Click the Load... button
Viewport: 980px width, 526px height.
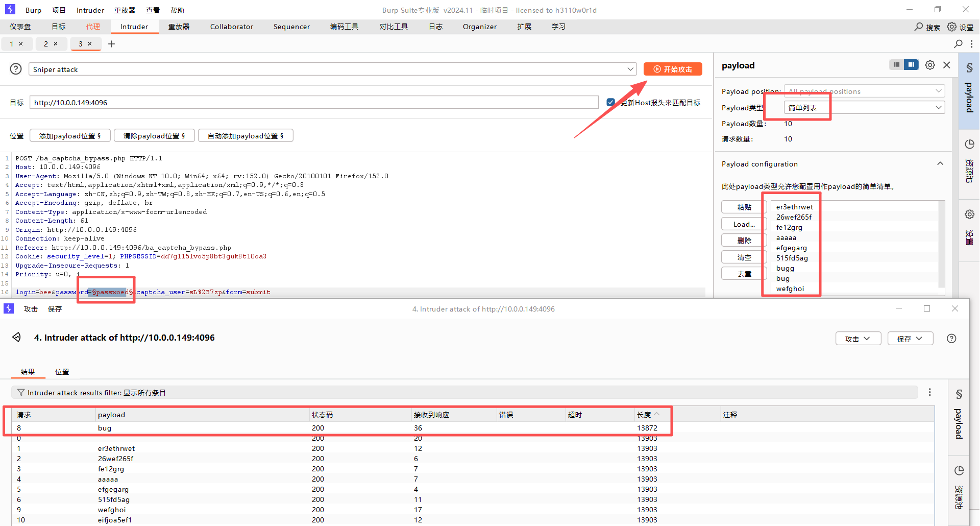pyautogui.click(x=744, y=224)
